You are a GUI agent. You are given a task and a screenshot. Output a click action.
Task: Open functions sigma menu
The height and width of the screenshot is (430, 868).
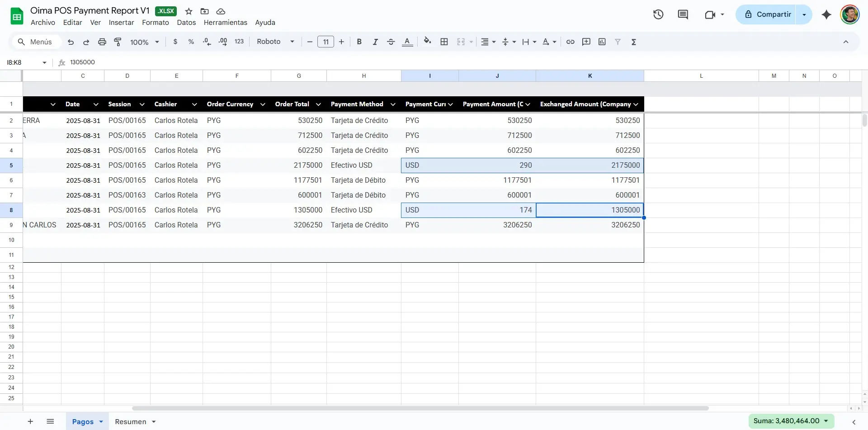[x=634, y=42]
